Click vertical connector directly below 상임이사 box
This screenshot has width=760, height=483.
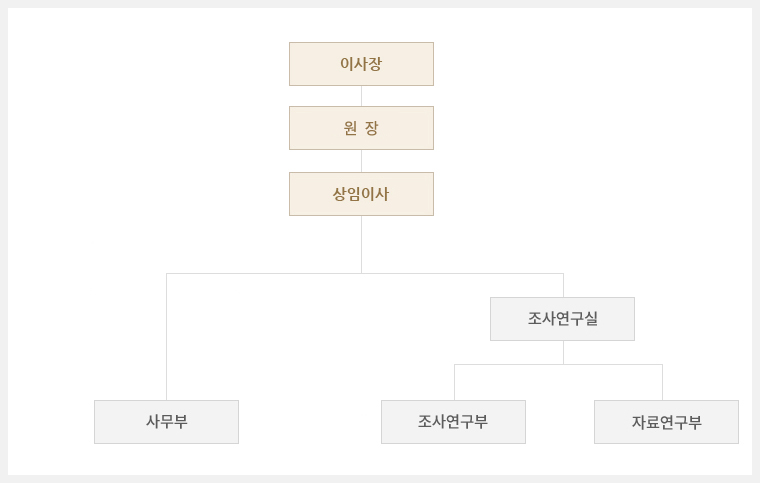click(x=361, y=244)
